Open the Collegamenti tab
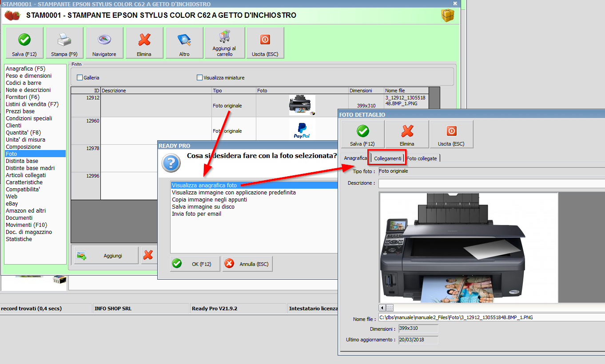This screenshot has width=605, height=364. (x=387, y=158)
